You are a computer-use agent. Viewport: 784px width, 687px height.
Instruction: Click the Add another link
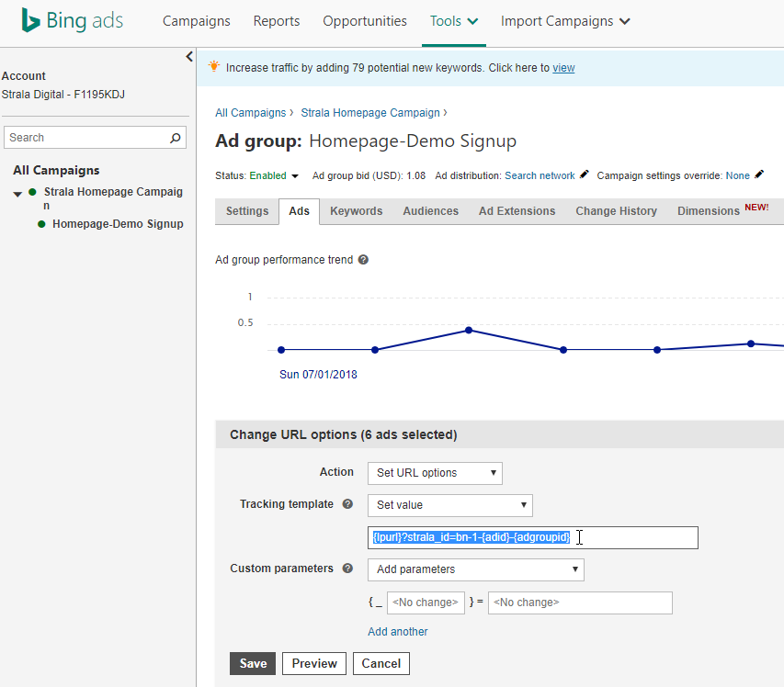[398, 632]
